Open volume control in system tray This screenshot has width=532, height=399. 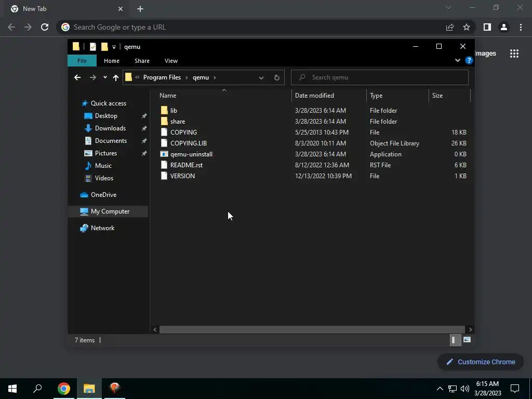(465, 389)
